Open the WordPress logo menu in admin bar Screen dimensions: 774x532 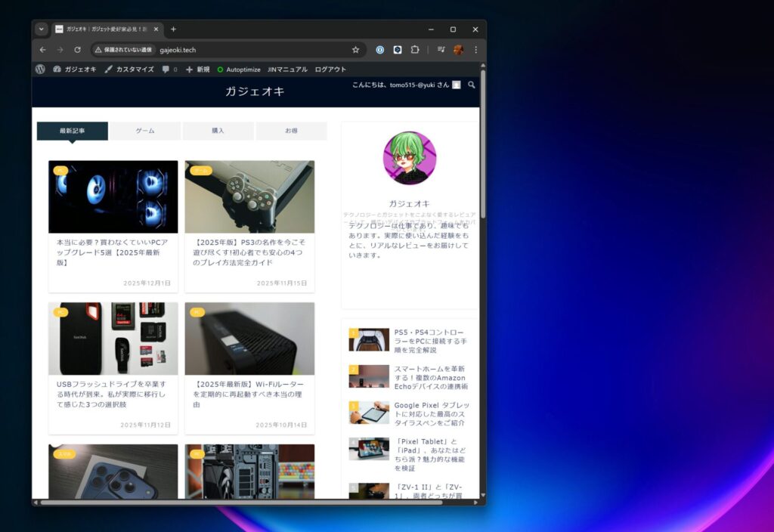point(40,69)
